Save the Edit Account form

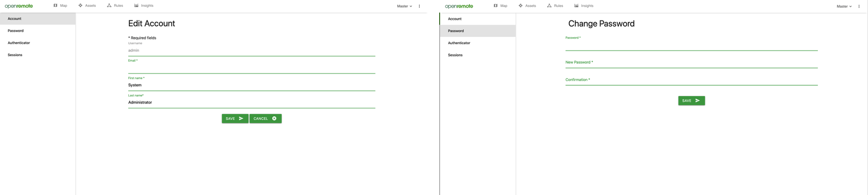(235, 119)
